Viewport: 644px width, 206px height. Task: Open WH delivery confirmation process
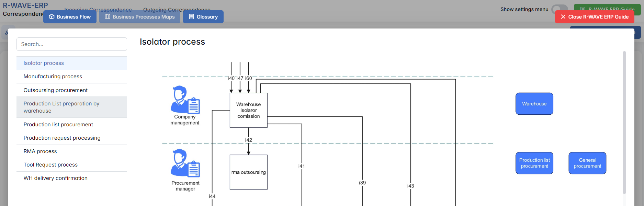[72, 178]
